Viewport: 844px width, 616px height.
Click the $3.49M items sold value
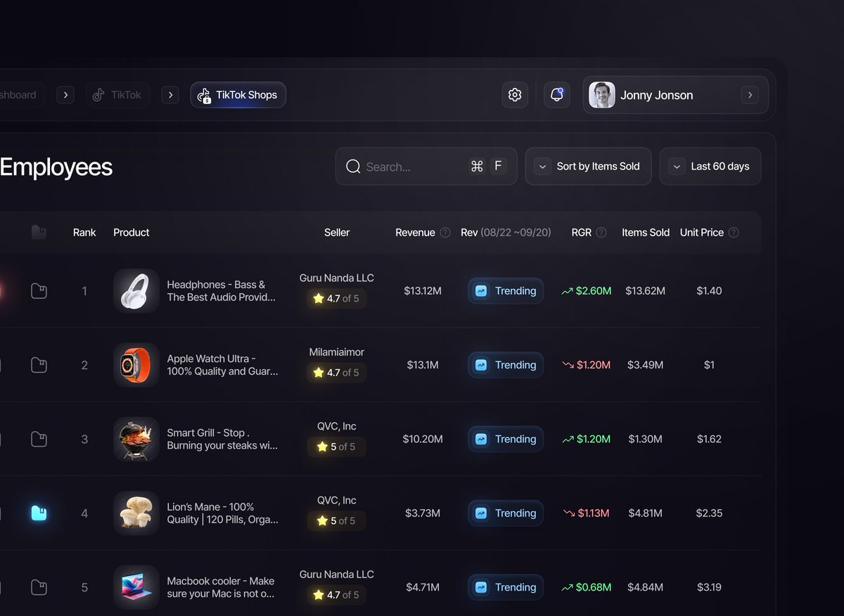(645, 365)
